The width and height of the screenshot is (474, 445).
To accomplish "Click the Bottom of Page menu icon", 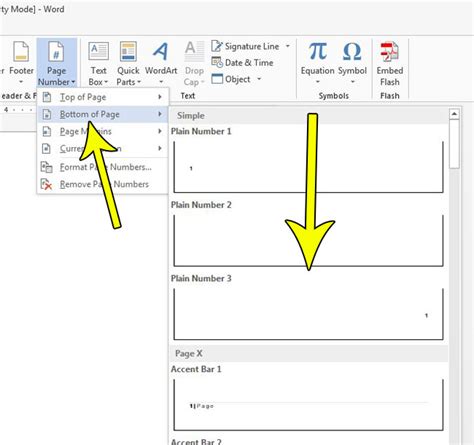I will (47, 114).
